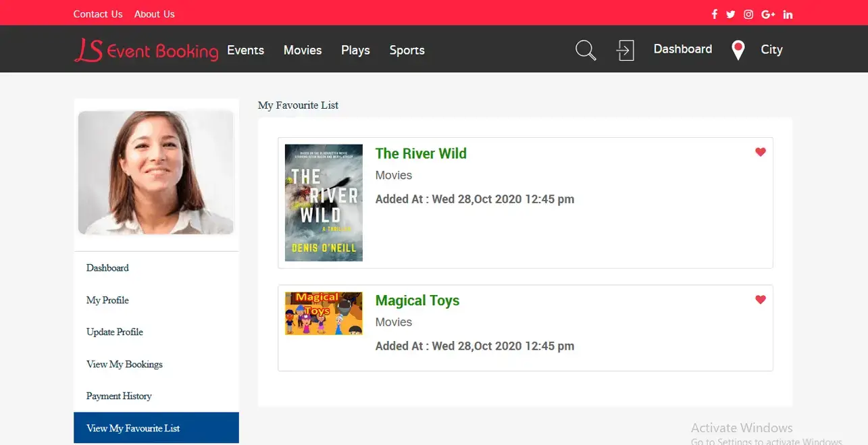Click Movies label under Magical Toys

[394, 323]
